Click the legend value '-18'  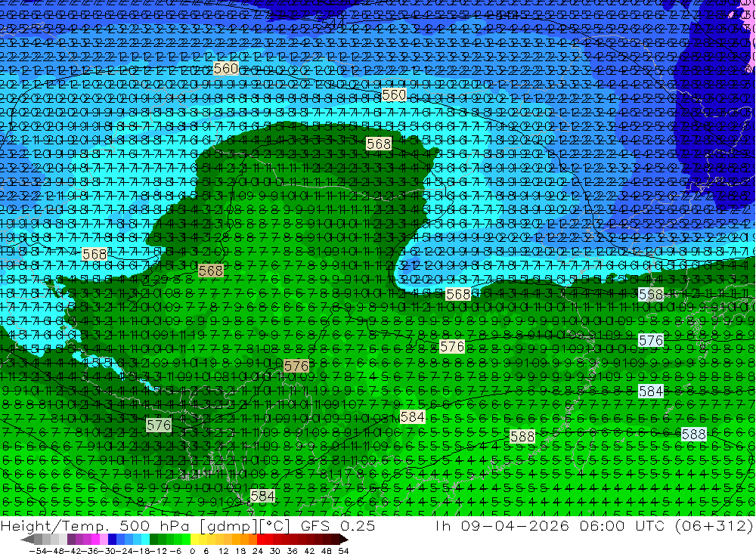[x=141, y=551]
